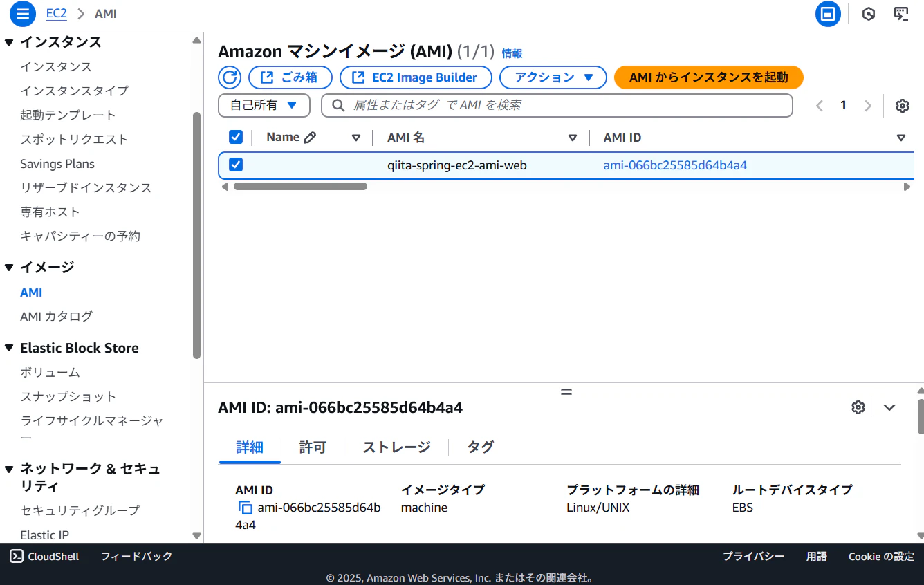
Task: Open リザーブドインスタンス in the sidebar
Action: tap(86, 188)
